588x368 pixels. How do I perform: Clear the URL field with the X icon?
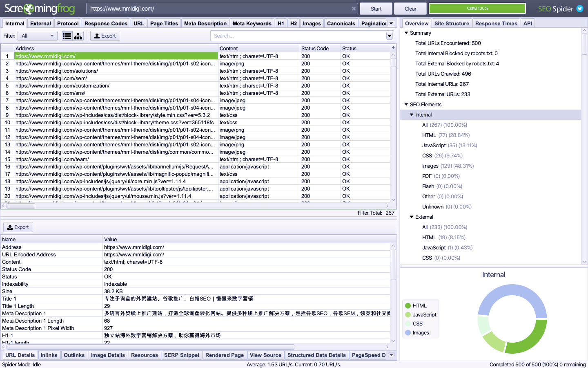pos(354,9)
